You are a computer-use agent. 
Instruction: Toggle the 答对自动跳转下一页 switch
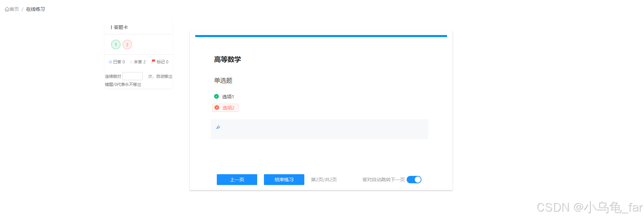pyautogui.click(x=414, y=180)
